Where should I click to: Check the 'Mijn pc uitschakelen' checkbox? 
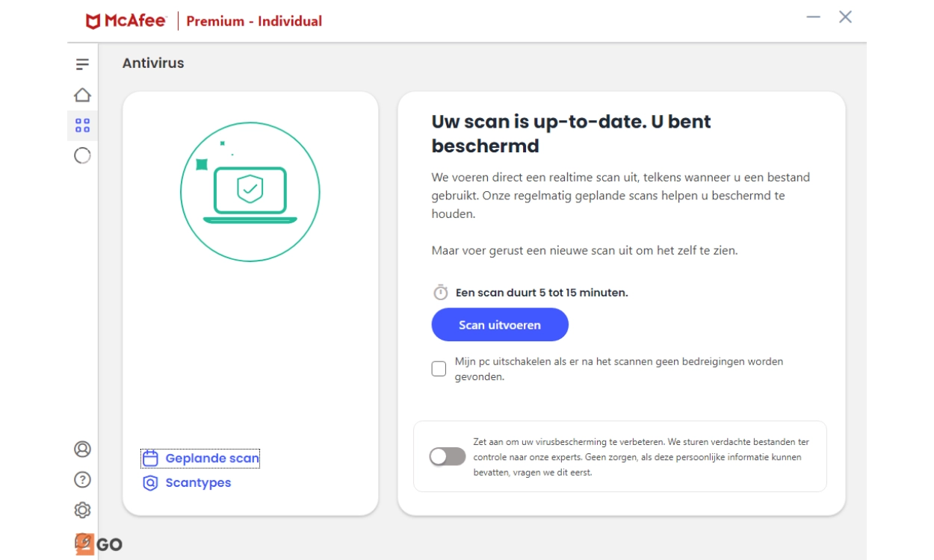coord(439,369)
